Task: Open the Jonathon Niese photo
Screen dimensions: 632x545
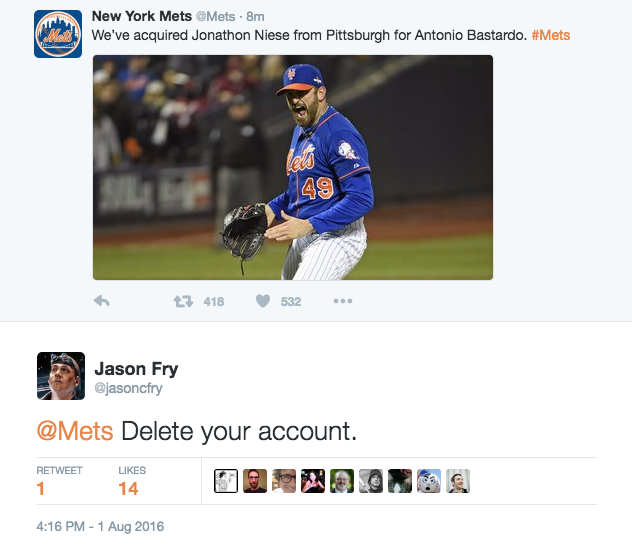Action: (292, 167)
